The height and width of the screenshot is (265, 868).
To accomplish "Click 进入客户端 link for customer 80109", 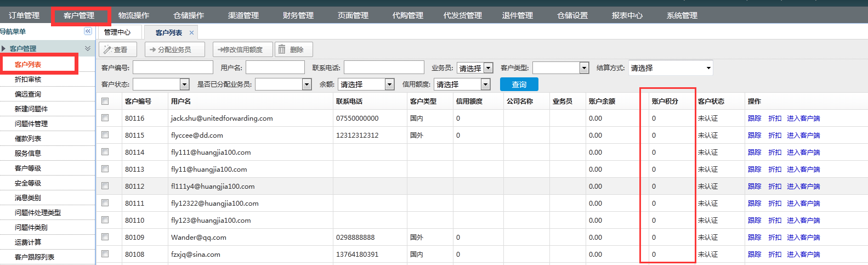I will click(x=803, y=238).
